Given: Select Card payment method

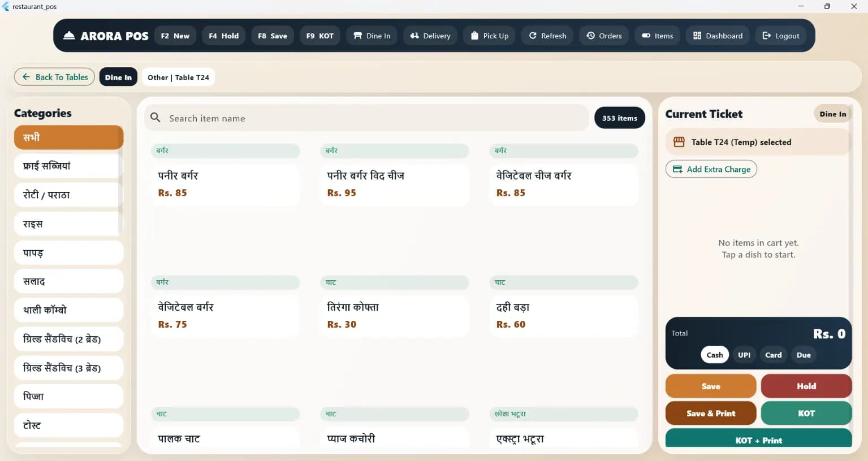Looking at the screenshot, I should [x=774, y=355].
